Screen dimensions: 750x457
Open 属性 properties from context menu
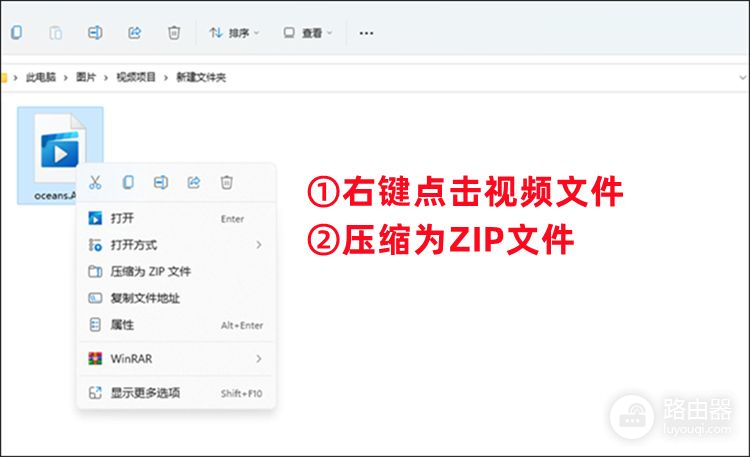[122, 325]
